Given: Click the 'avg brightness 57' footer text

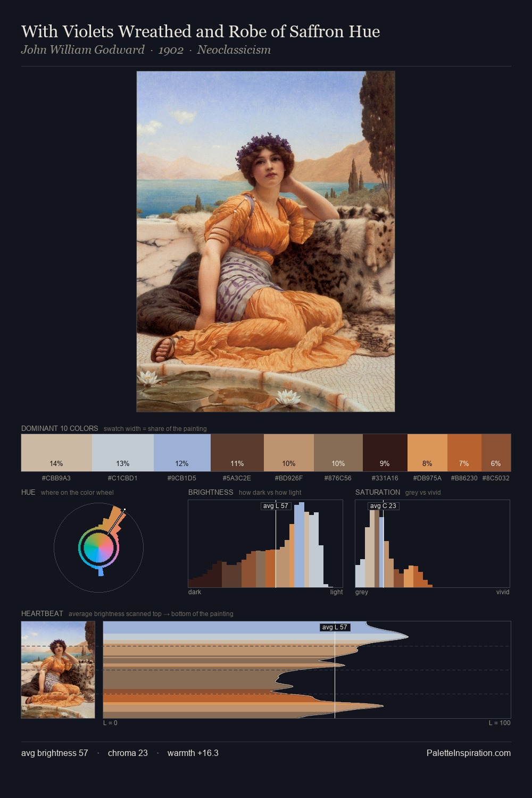Looking at the screenshot, I should pos(55,753).
